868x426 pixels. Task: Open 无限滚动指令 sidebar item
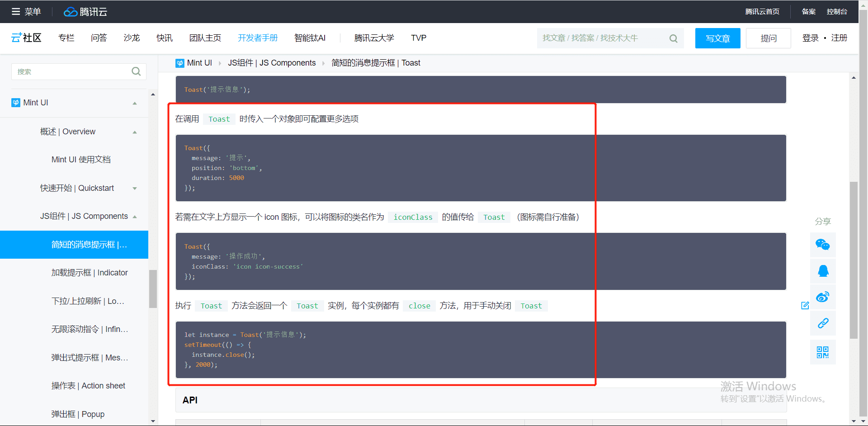point(90,329)
